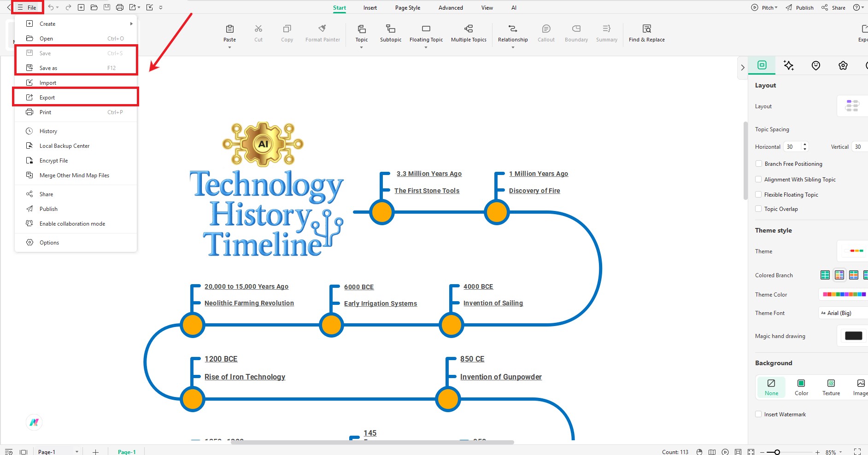
Task: Open the Theme Color dropdown
Action: tap(843, 294)
